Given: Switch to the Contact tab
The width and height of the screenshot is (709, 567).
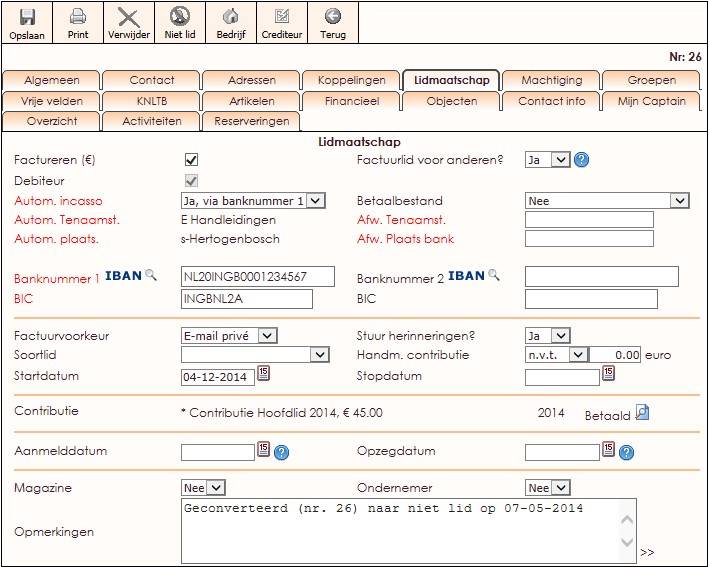Looking at the screenshot, I should (151, 80).
